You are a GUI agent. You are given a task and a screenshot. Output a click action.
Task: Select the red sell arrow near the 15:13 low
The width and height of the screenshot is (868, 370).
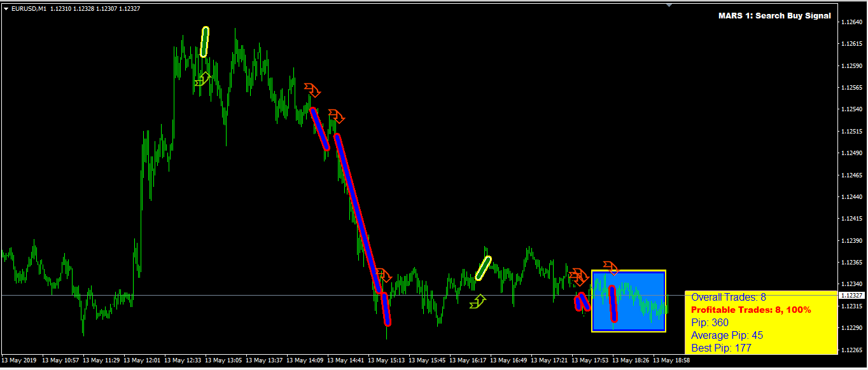click(384, 276)
